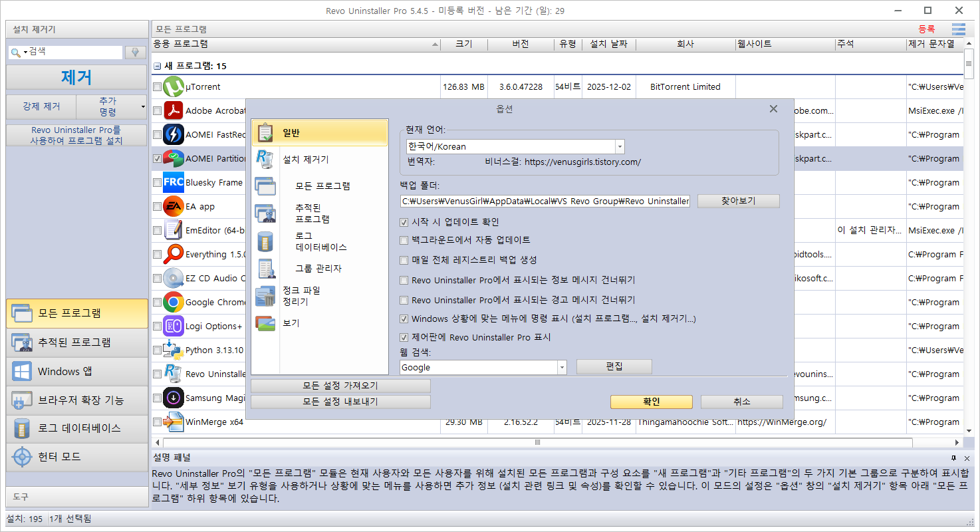Open the 현재 언어 language dropdown
The image size is (980, 532).
click(x=620, y=147)
